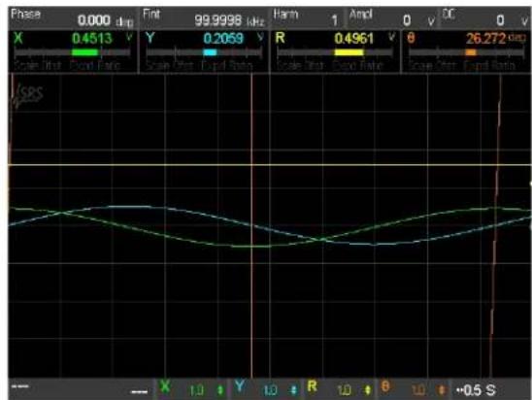
Task: Click the X reading 0.4513
Action: (x=92, y=38)
